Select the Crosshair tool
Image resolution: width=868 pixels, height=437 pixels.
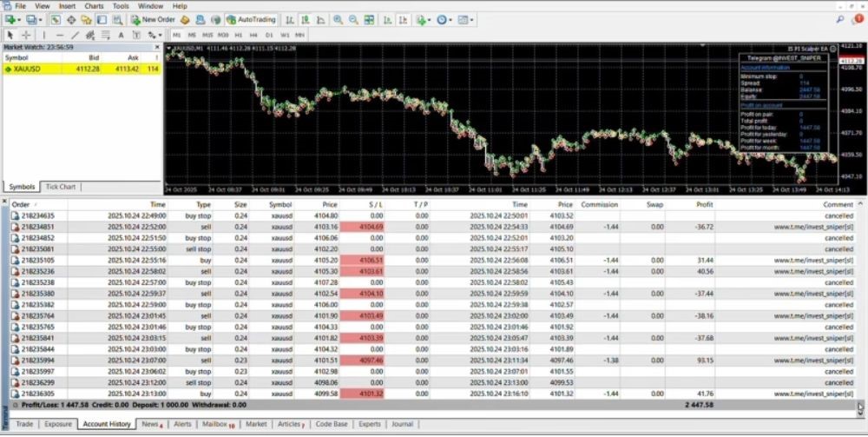click(x=26, y=35)
